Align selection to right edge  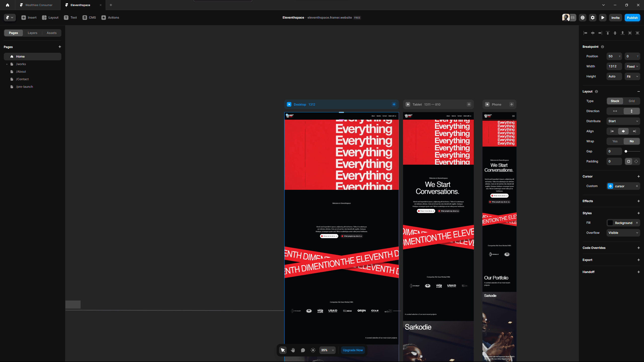click(600, 33)
